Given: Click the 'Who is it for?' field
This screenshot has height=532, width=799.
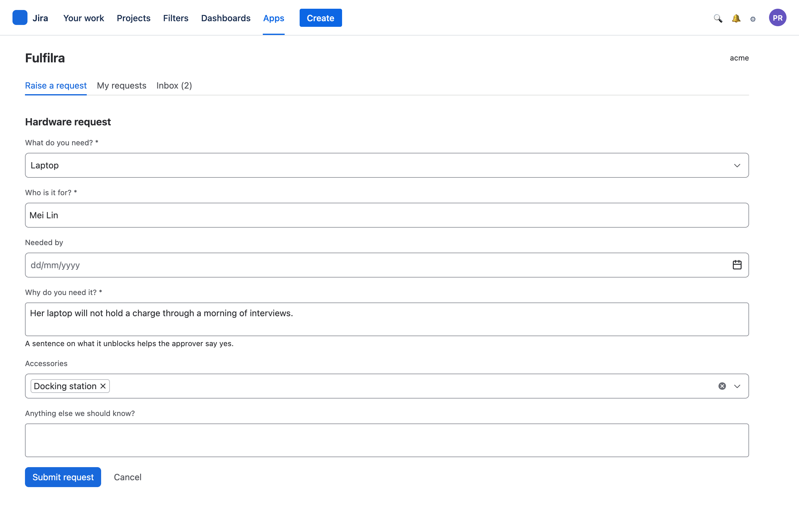Looking at the screenshot, I should coord(387,215).
